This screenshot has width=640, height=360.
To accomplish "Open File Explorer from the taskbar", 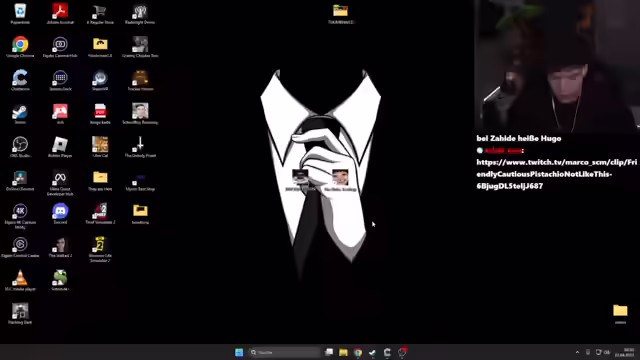I will [343, 352].
